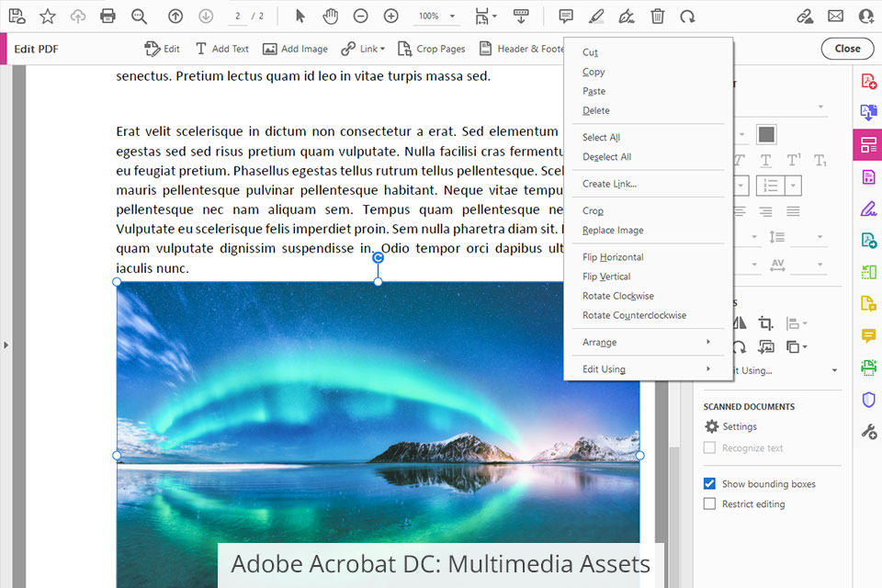882x588 pixels.
Task: Tick the Recognize text checkbox
Action: 710,447
